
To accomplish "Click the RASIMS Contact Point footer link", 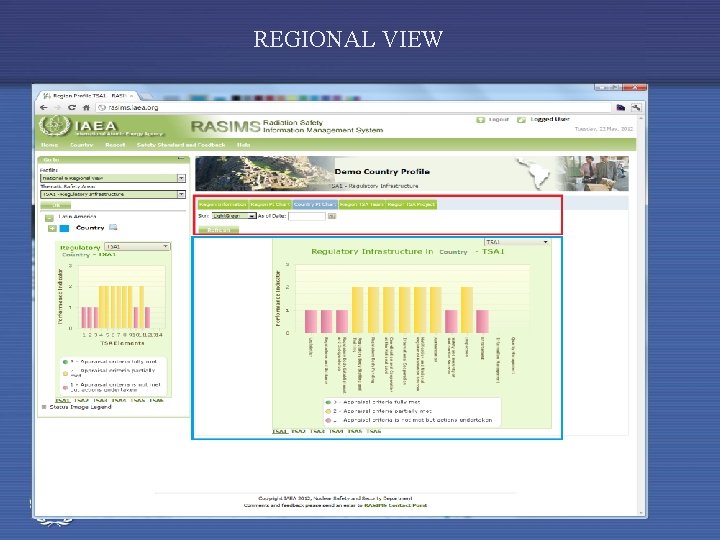I will 395,505.
